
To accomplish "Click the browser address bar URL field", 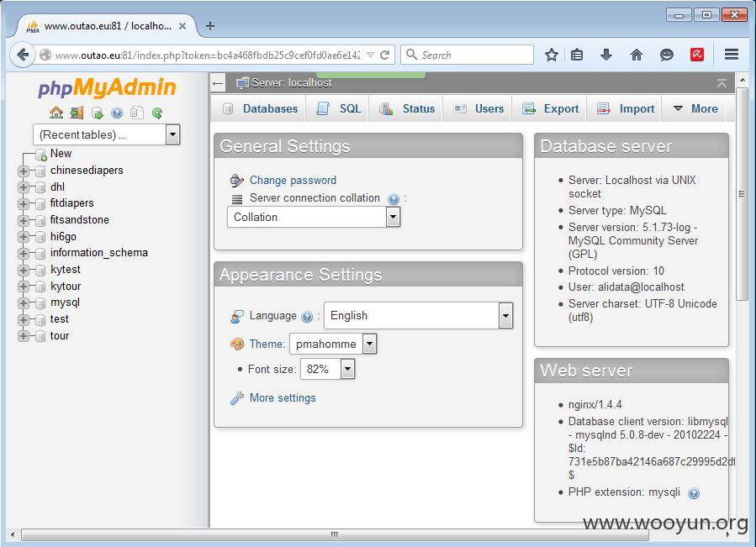I will click(208, 55).
